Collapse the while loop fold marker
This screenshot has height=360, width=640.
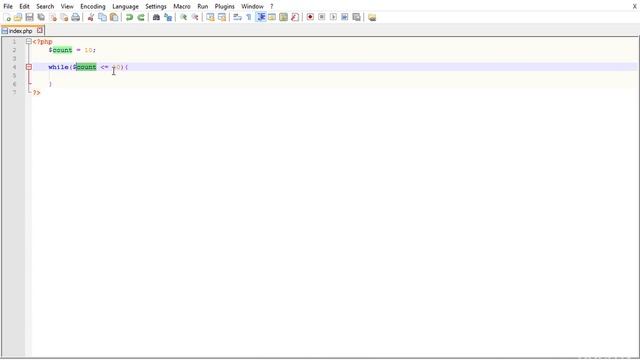point(29,67)
